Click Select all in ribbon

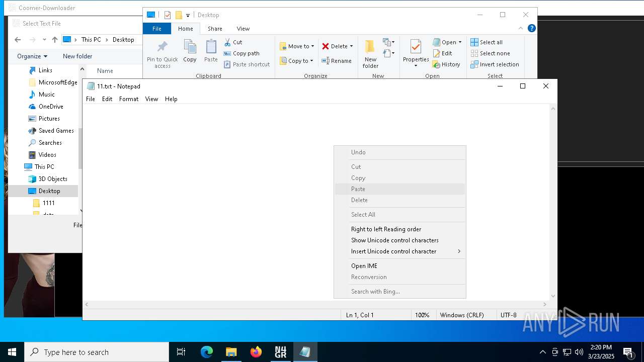[x=487, y=42]
